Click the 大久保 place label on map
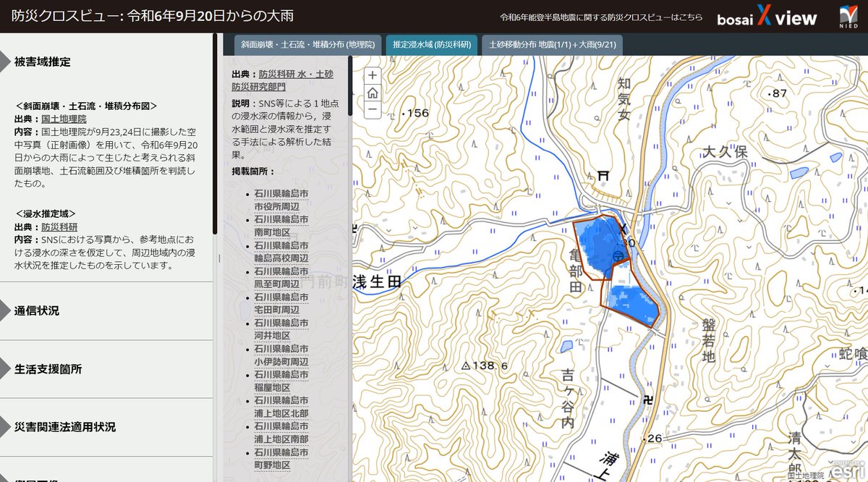Image resolution: width=868 pixels, height=482 pixels. click(x=726, y=152)
